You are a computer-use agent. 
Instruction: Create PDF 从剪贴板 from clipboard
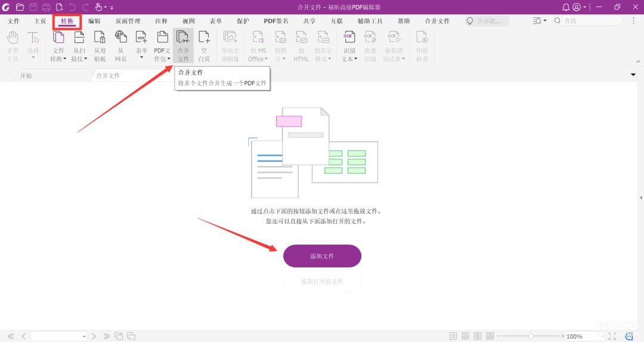tap(100, 47)
